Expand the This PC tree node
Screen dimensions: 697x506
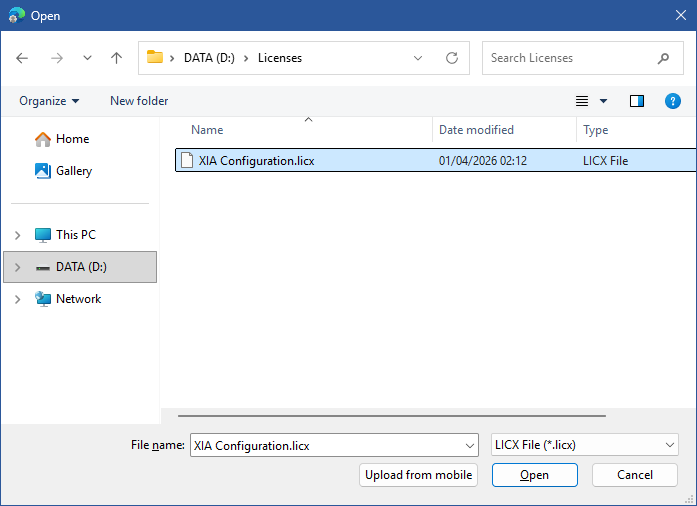[x=17, y=235]
